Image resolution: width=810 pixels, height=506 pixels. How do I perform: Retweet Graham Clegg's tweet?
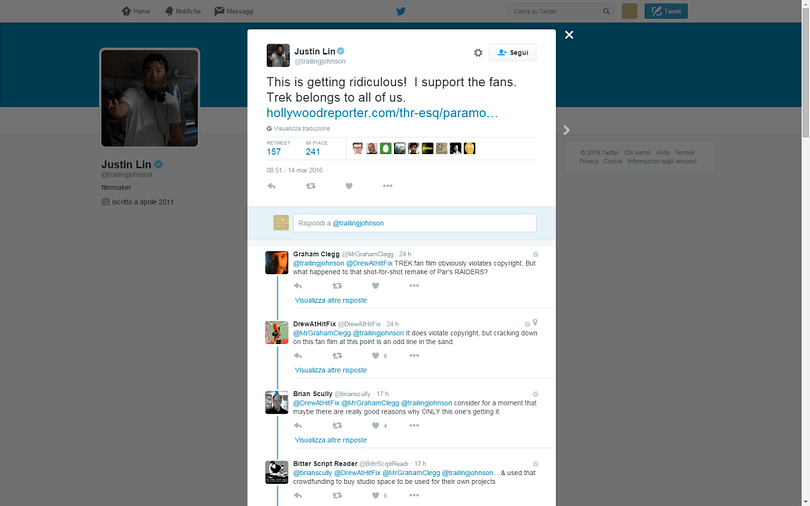[337, 286]
